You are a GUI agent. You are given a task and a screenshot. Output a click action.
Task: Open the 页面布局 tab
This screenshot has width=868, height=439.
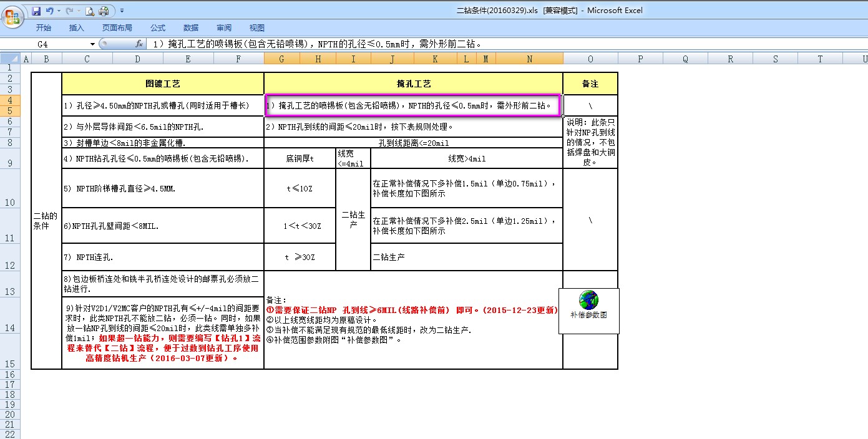117,28
